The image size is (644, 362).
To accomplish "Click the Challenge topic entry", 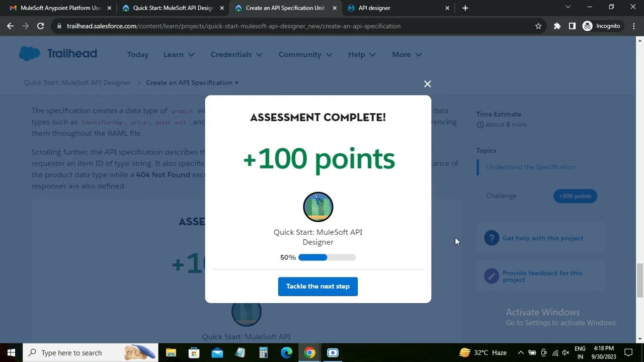I will pyautogui.click(x=501, y=196).
